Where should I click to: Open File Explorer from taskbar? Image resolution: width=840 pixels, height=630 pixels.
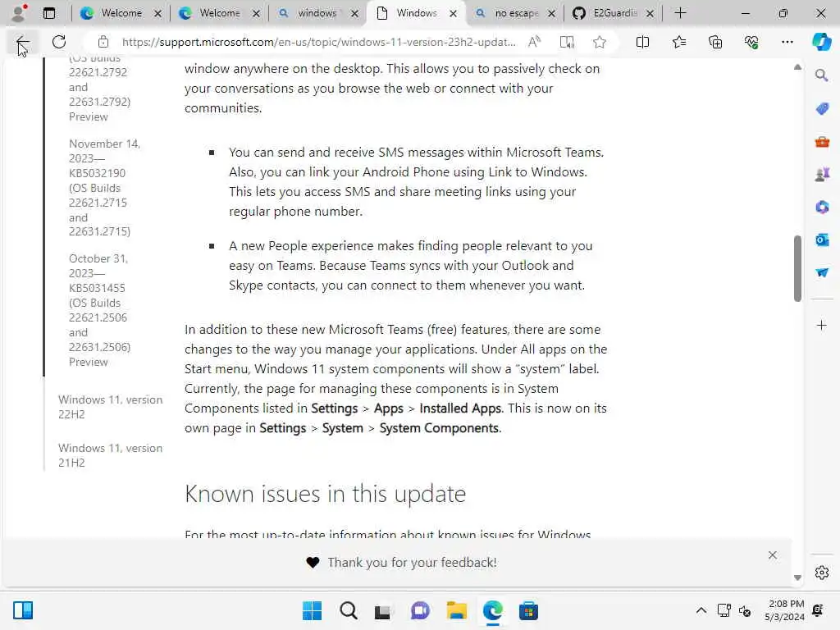coord(456,610)
